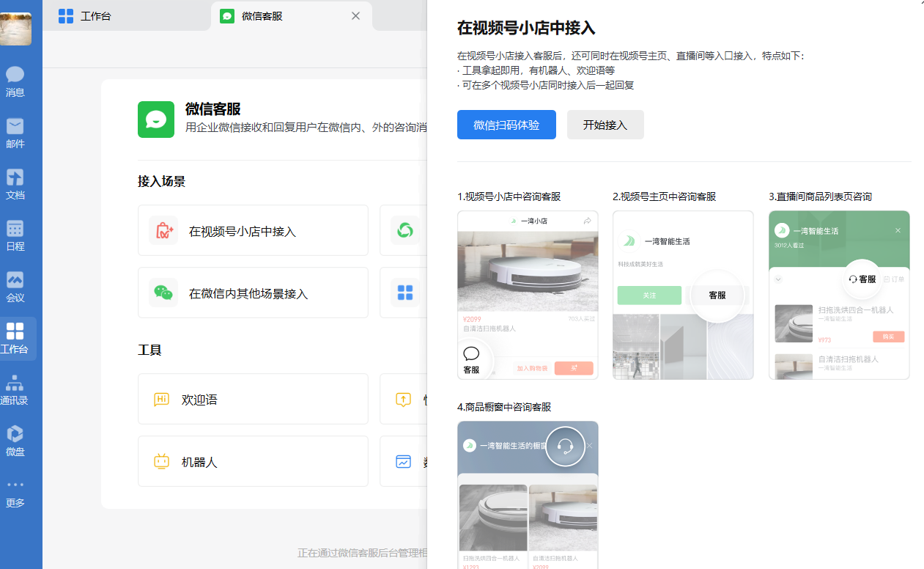Click the 开始接入 button
Screen dimensions: 924x569
tap(605, 125)
